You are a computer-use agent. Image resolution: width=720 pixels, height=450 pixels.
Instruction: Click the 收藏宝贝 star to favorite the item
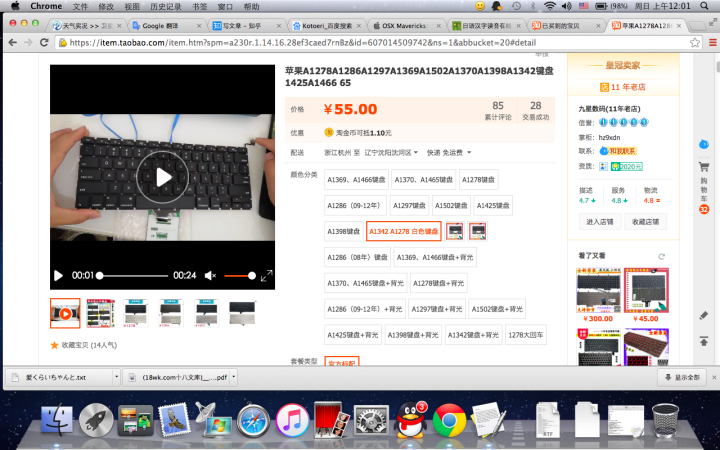(54, 345)
